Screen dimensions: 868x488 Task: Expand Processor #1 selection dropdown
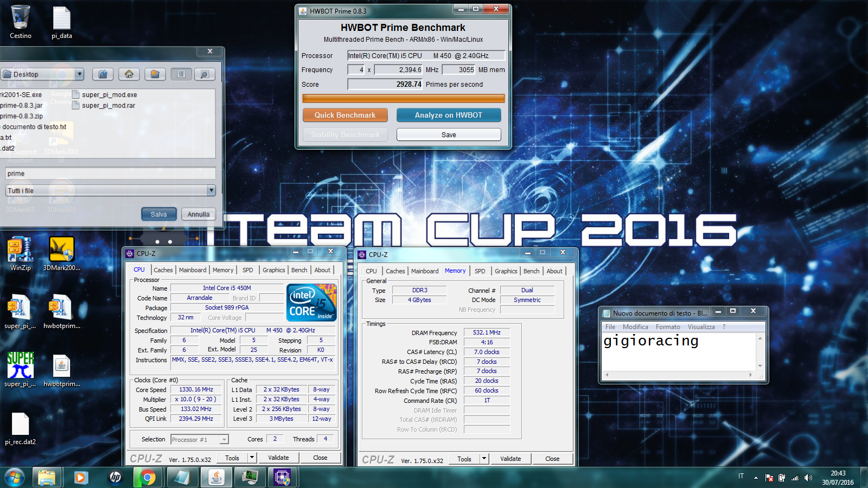(224, 440)
